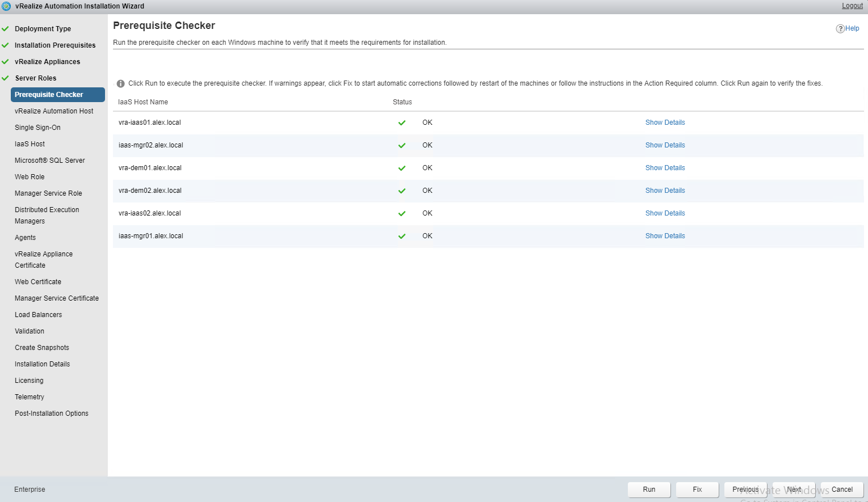Cancel the installation wizard
This screenshot has width=868, height=502.
tap(842, 490)
